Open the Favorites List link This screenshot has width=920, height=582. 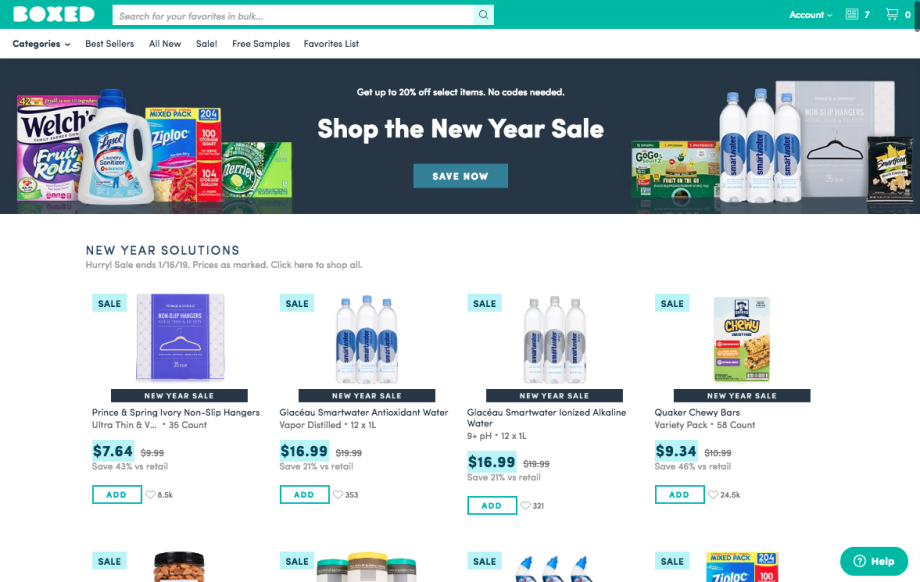coord(331,44)
